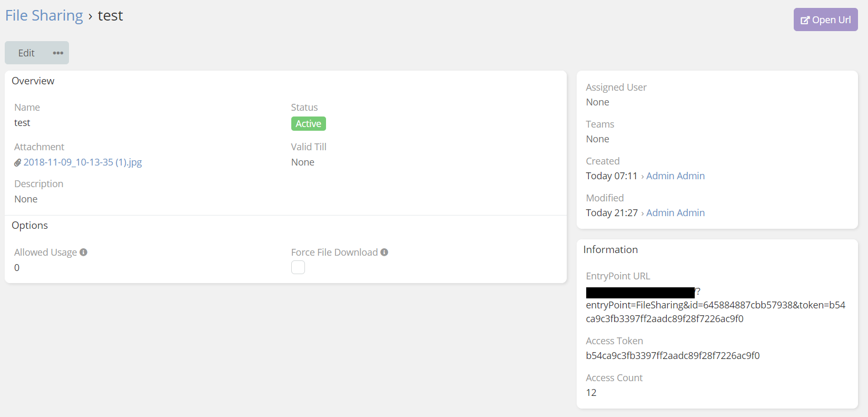
Task: Click the paperclip icon beside the attachment
Action: 17,162
